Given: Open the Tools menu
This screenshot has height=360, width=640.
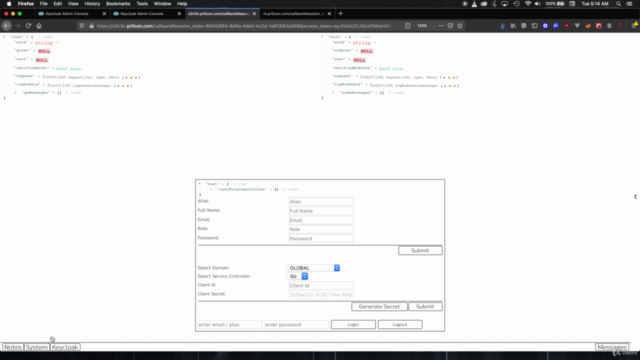Looking at the screenshot, I should click(142, 4).
